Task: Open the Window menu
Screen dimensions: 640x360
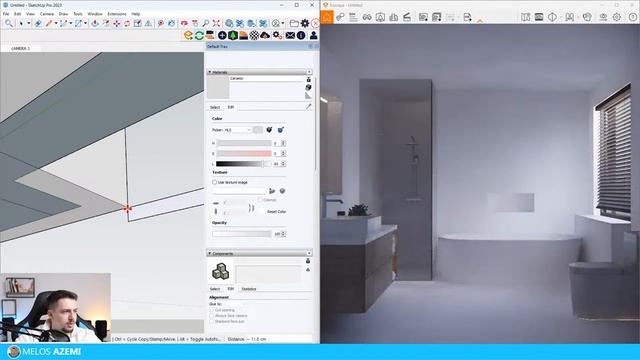Action: click(x=95, y=14)
